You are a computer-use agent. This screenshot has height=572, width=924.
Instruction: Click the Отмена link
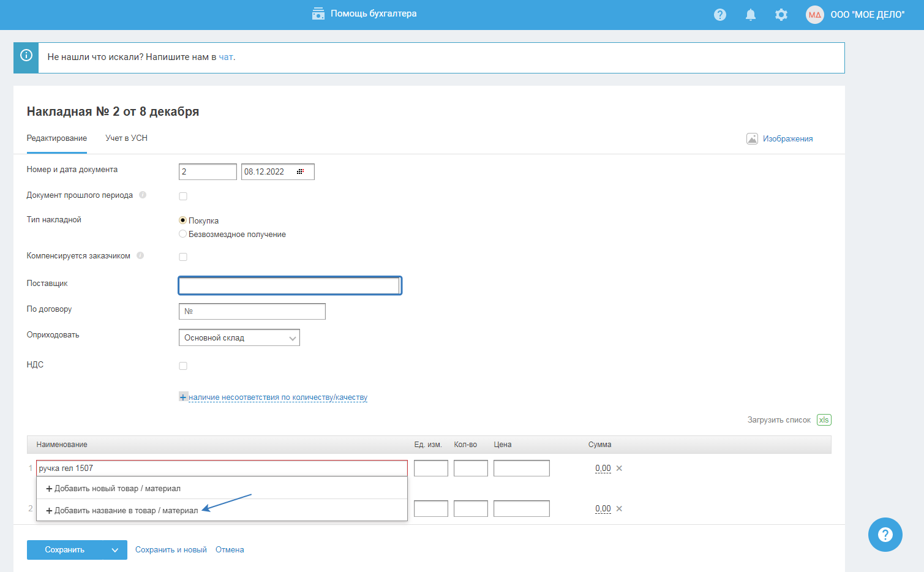point(230,550)
